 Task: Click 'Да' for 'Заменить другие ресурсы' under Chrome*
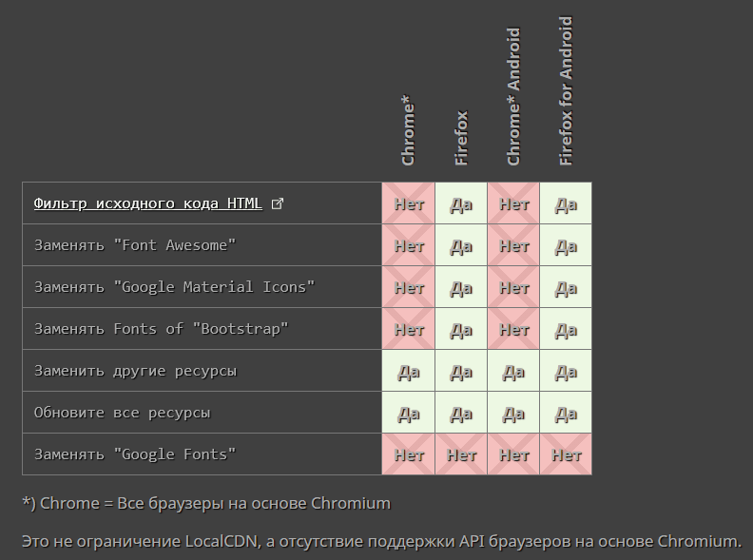[409, 370]
